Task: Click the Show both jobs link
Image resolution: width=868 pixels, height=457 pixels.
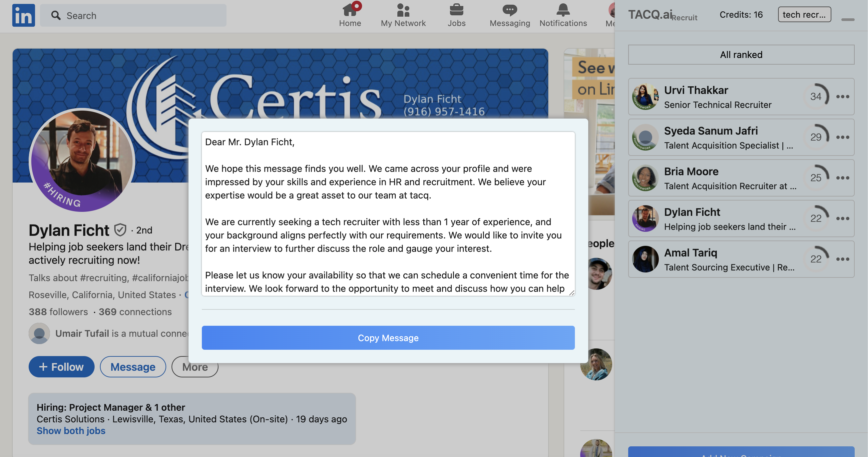Action: [x=71, y=431]
